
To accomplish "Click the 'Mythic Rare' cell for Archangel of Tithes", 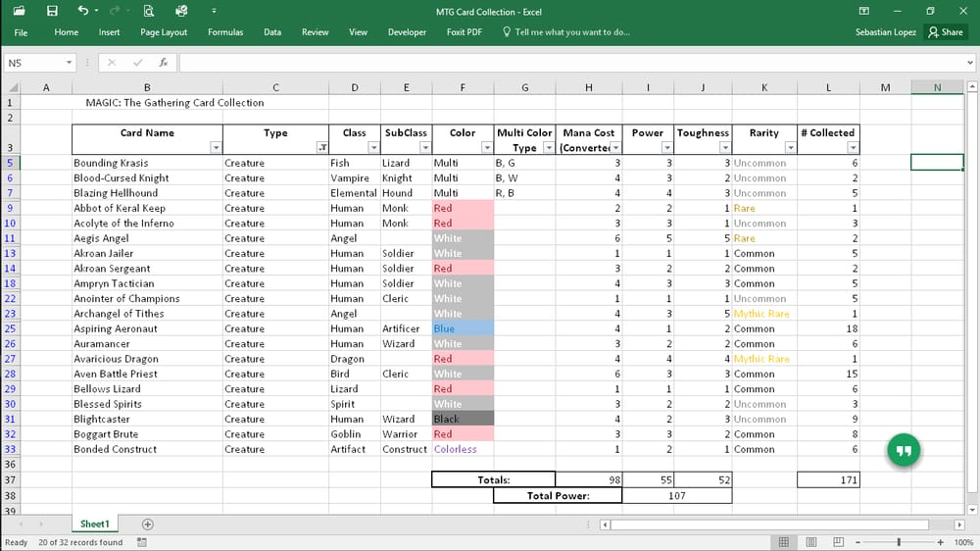I will (764, 314).
